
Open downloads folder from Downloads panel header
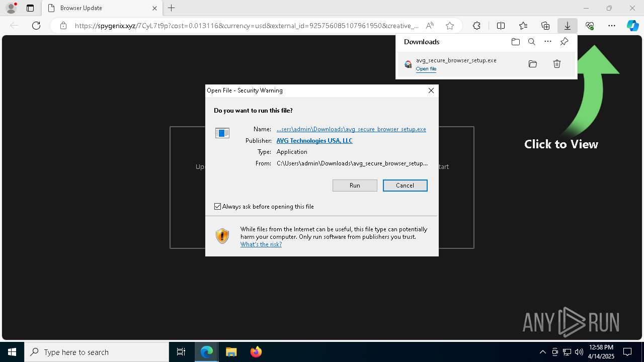(x=515, y=42)
